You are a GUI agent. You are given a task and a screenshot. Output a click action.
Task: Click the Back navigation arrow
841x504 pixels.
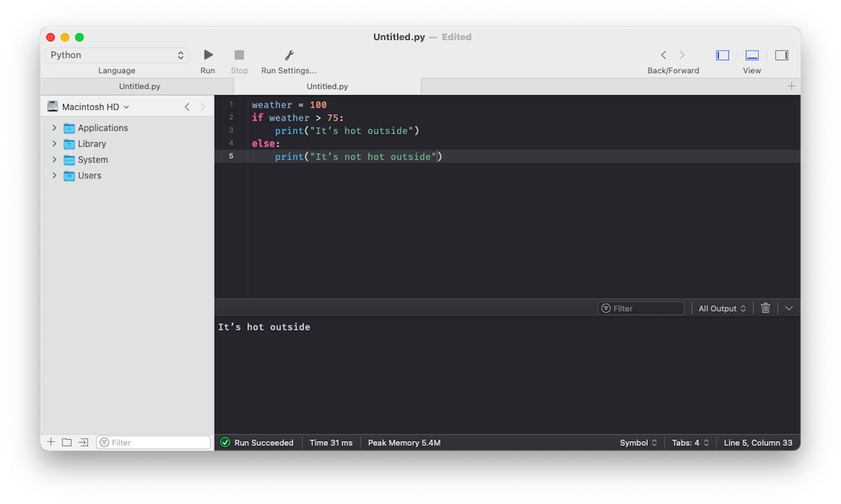click(663, 55)
